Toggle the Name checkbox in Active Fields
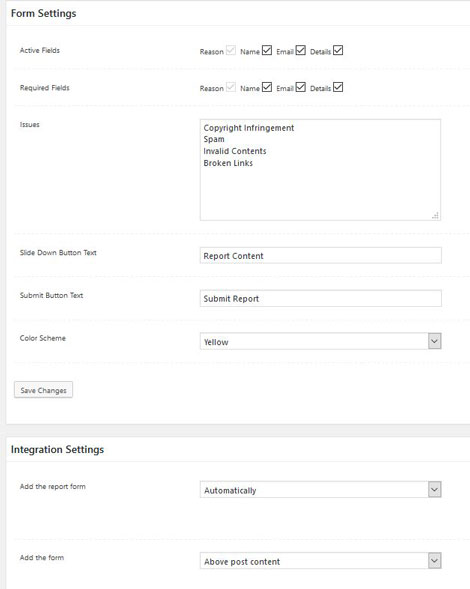 pos(267,50)
